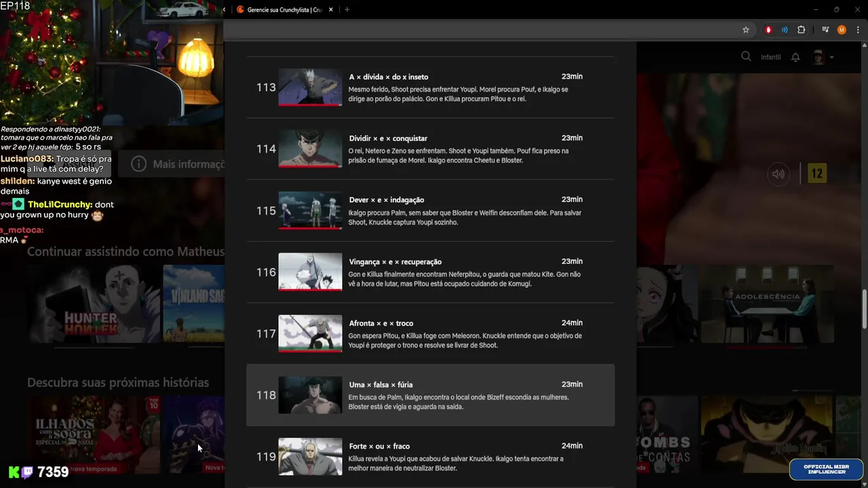Open the orange browser profile avatar
The width and height of the screenshot is (868, 488).
click(842, 30)
